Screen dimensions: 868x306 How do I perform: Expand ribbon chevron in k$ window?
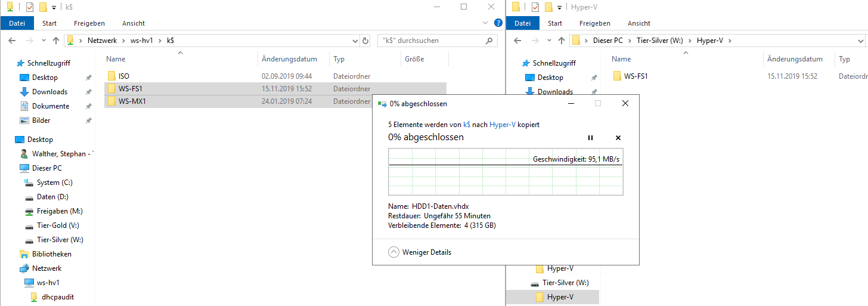(485, 23)
